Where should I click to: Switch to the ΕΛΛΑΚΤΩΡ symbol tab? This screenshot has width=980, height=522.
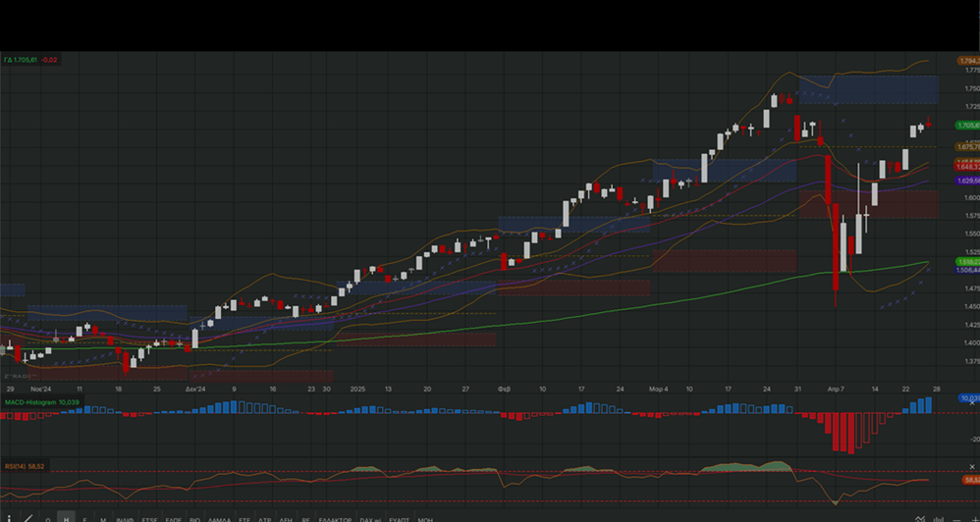[x=335, y=519]
